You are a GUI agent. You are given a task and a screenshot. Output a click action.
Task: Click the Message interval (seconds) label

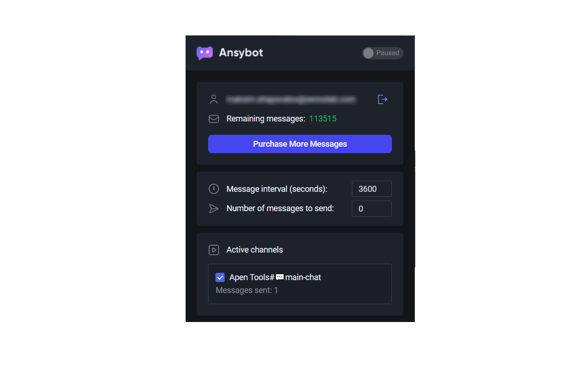[x=277, y=189]
